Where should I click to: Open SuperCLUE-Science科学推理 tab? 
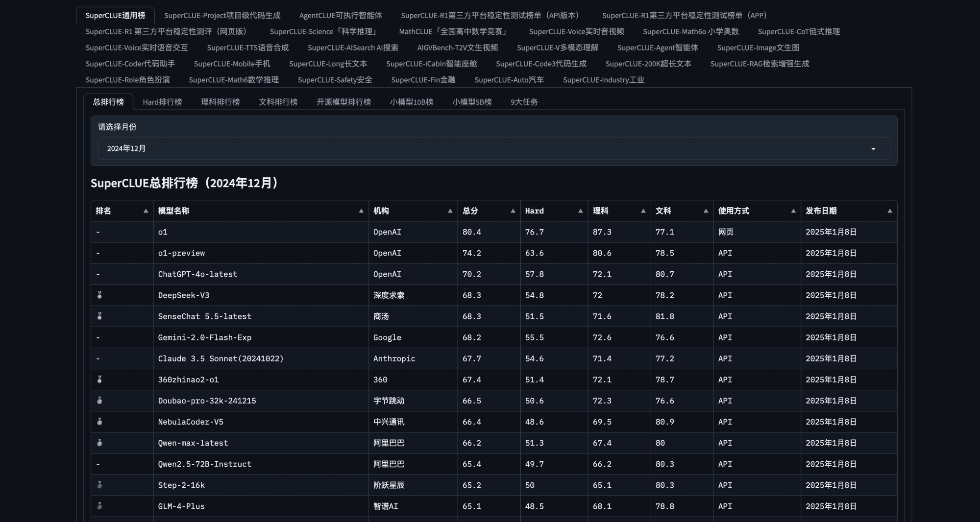[324, 31]
